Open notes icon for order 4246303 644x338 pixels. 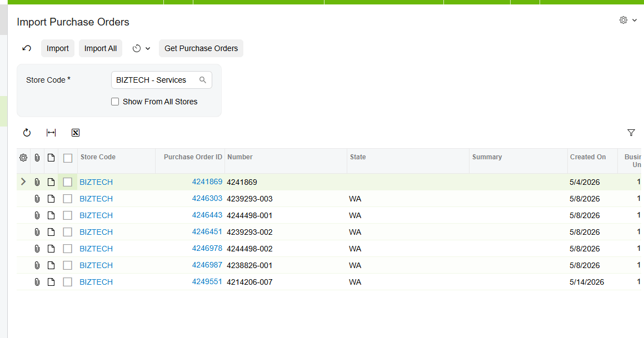point(51,199)
